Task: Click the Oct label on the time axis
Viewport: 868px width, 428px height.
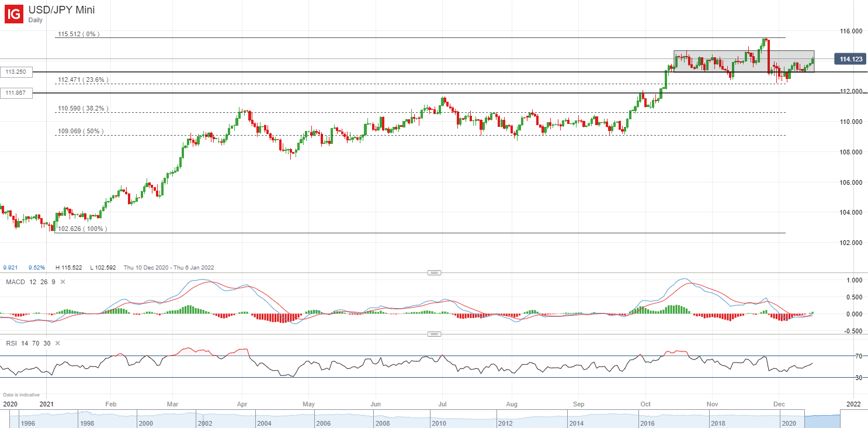Action: (645, 404)
